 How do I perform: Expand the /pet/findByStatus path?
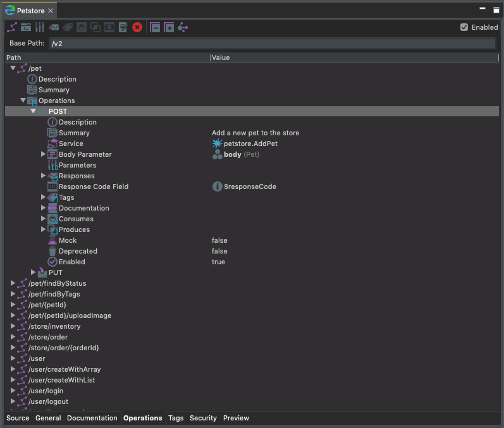click(13, 283)
